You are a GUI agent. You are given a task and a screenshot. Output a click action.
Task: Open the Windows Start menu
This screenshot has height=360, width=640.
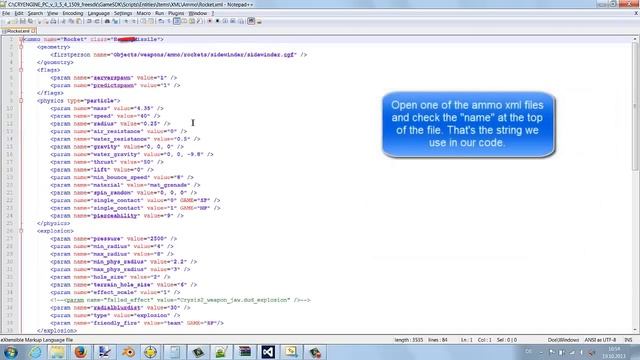point(10,352)
